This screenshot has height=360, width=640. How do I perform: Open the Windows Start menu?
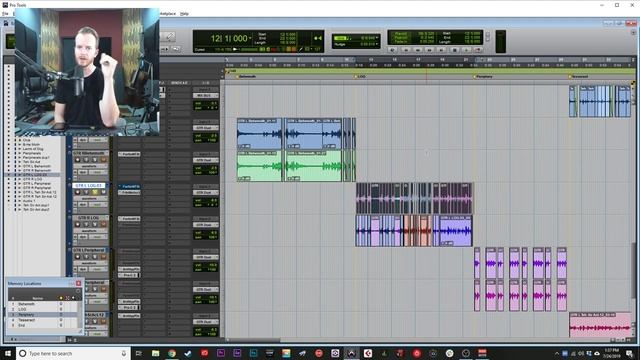(7, 353)
